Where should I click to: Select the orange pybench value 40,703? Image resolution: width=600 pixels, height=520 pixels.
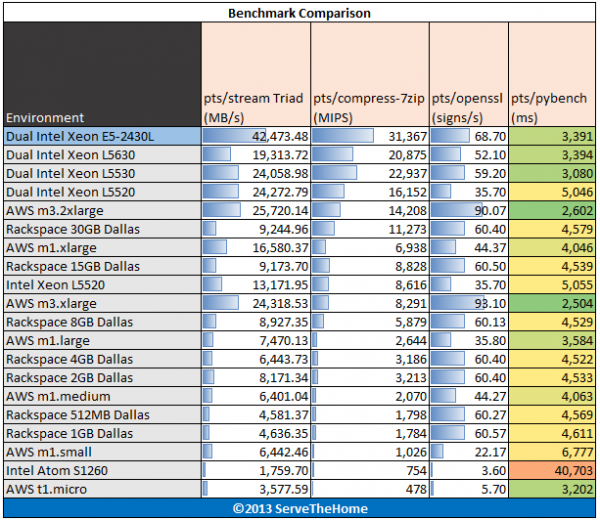pos(552,471)
